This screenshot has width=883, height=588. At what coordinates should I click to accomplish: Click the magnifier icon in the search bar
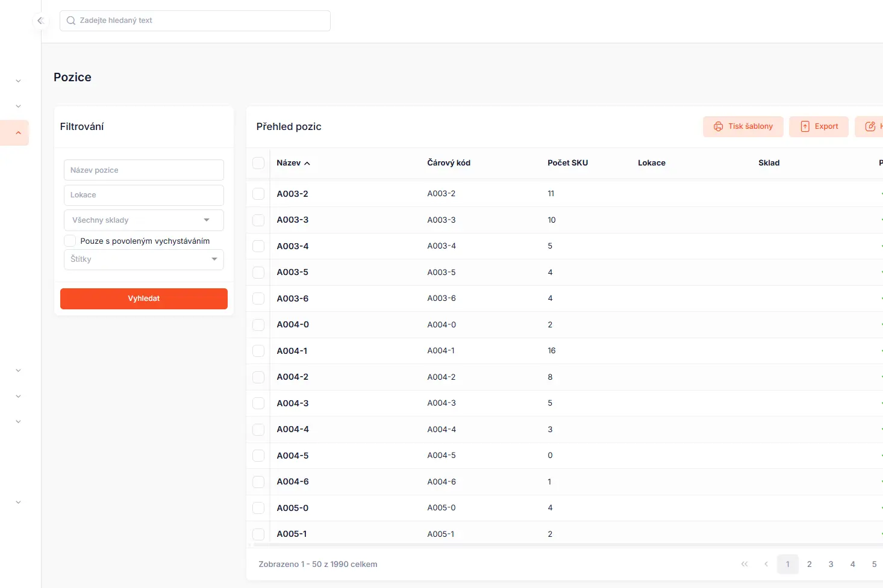point(71,20)
